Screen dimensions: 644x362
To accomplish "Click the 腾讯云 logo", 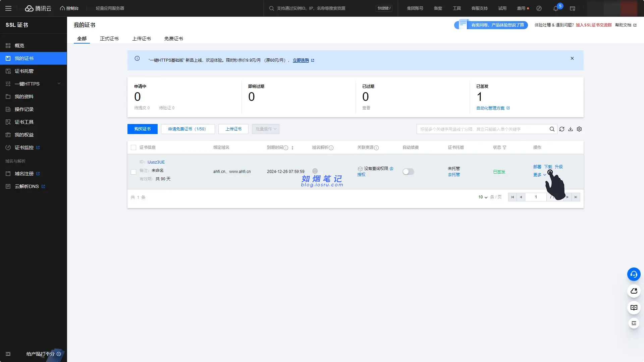I will point(38,8).
